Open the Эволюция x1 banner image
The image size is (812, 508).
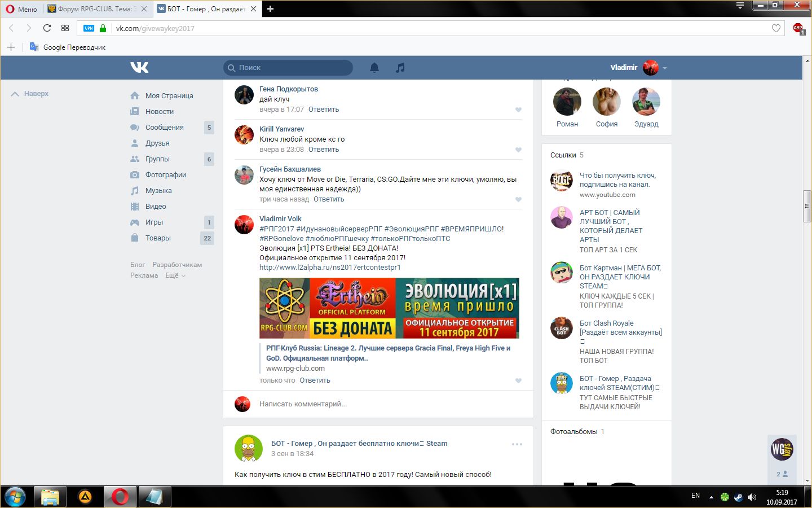point(389,308)
